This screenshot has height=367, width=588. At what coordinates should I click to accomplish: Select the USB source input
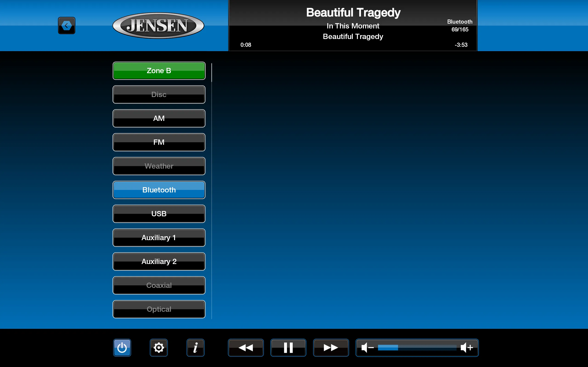coord(159,214)
